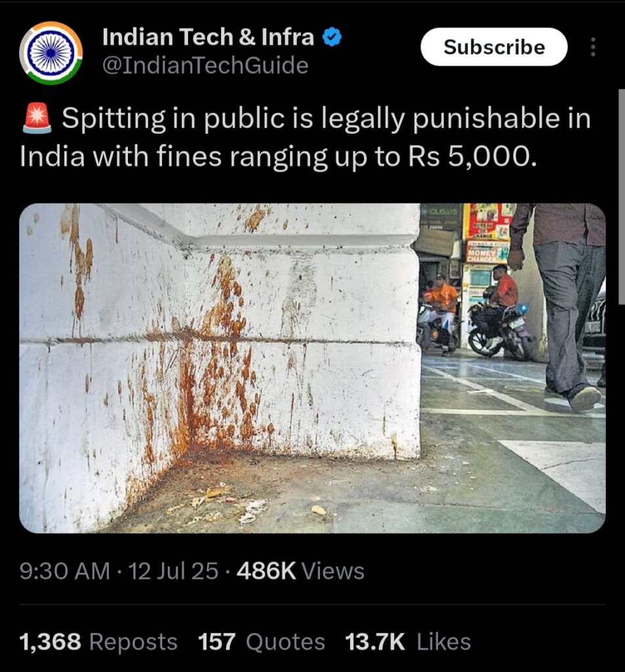Click the 12 Jul 25 date

(174, 572)
